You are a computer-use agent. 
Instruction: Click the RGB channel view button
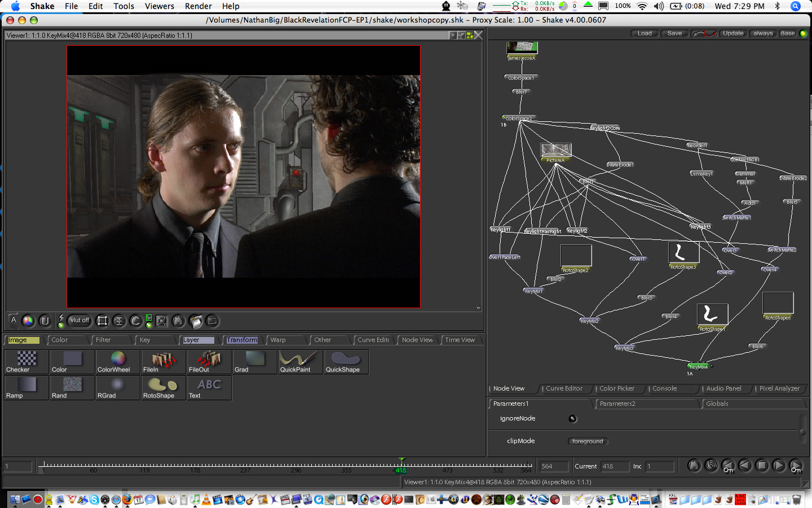click(x=28, y=321)
